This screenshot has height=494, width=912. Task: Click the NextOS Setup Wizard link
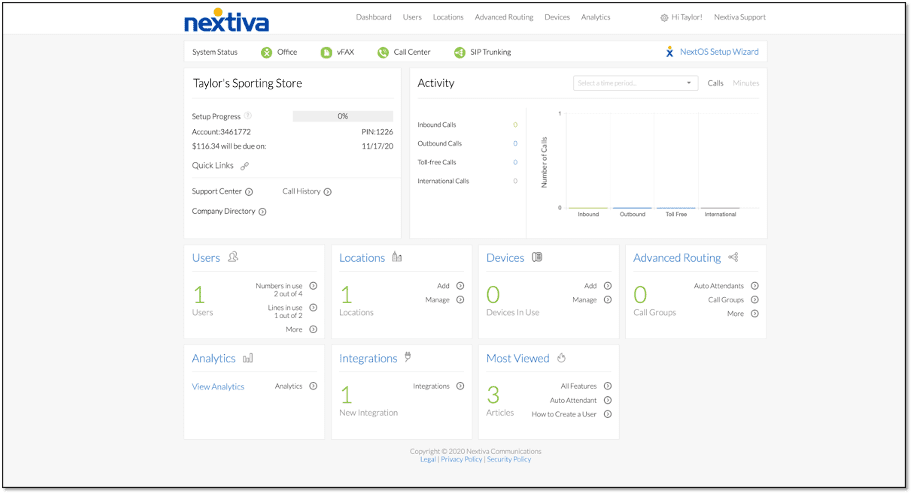pos(719,52)
